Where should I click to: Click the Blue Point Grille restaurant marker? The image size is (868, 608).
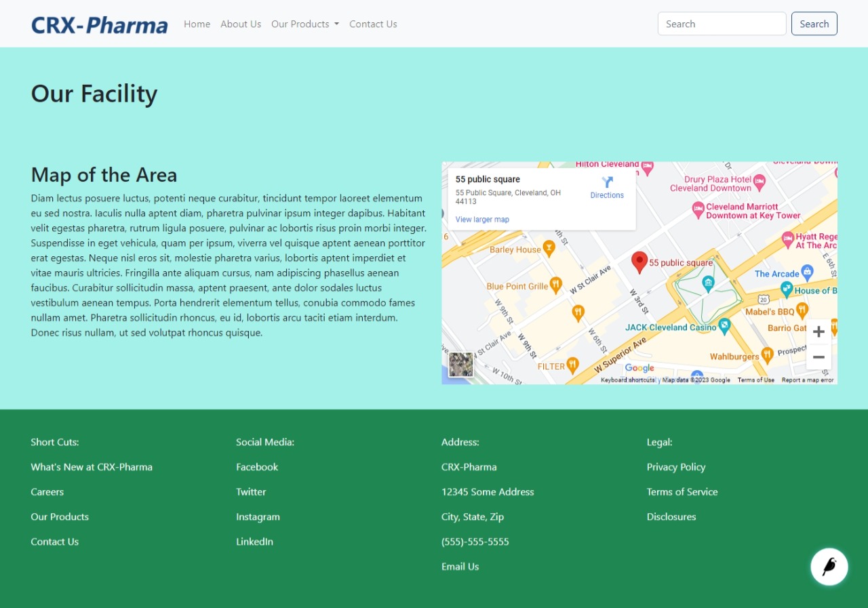(555, 285)
